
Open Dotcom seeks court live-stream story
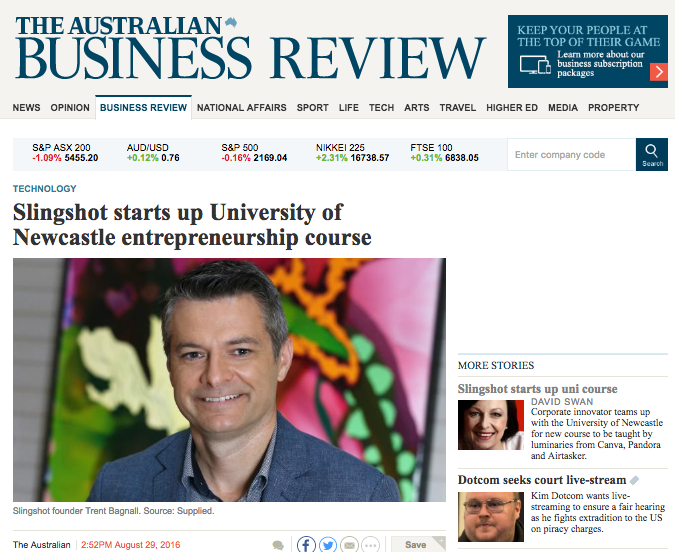click(542, 480)
